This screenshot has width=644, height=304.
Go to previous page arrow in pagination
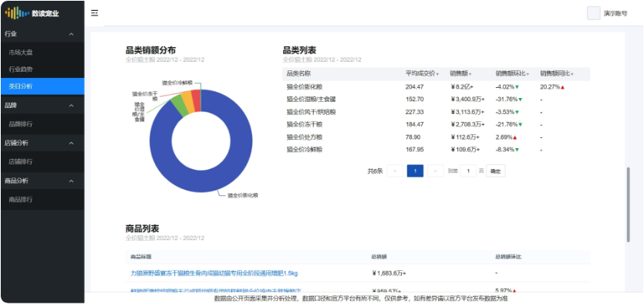pos(395,171)
